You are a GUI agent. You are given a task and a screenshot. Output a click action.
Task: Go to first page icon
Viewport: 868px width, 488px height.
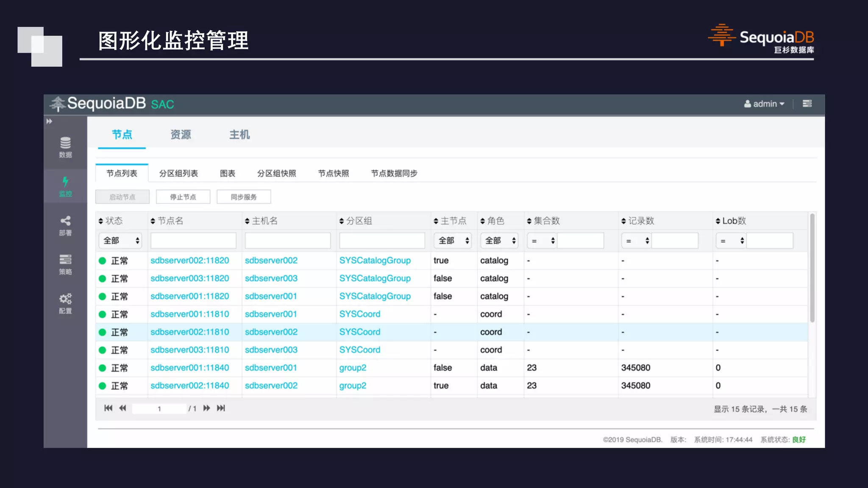(x=108, y=408)
